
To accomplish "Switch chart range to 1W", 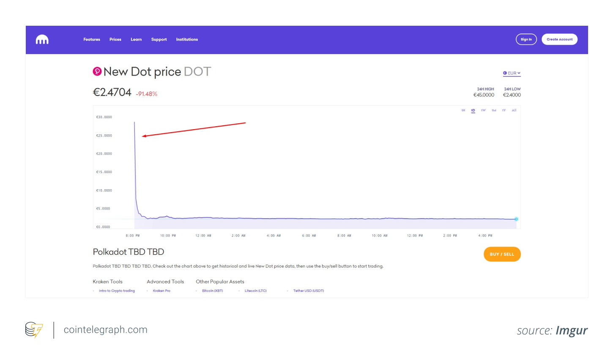I will 483,110.
